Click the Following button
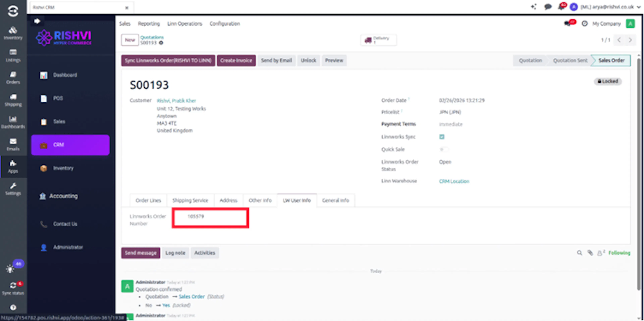 coord(619,253)
